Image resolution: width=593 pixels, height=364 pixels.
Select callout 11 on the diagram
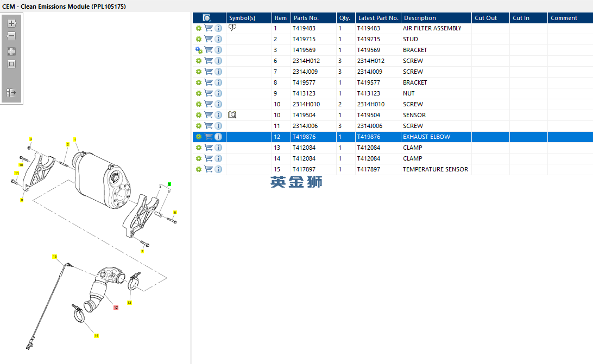(17, 173)
